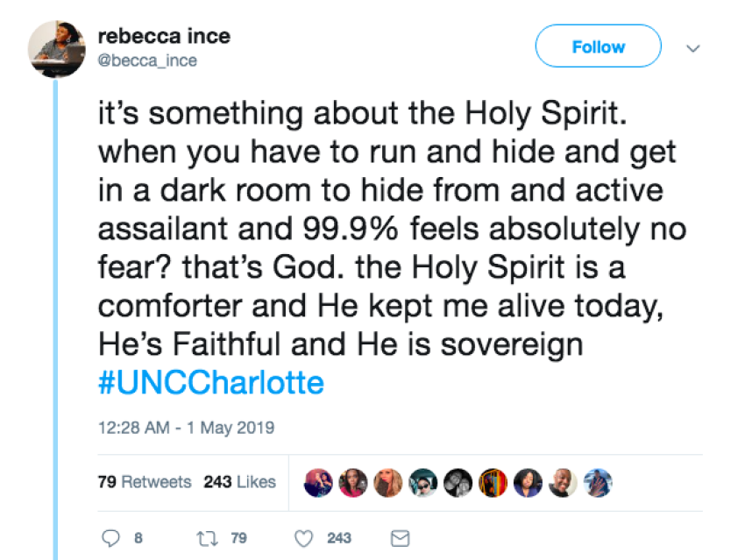Image resolution: width=745 pixels, height=560 pixels.
Task: Send tweet via direct message envelope icon
Action: coord(399,537)
